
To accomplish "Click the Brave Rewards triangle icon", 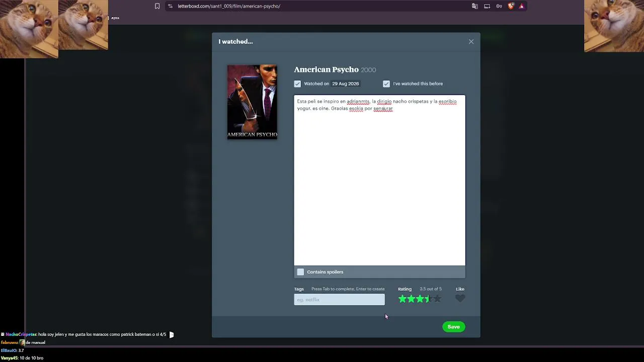I will [x=522, y=6].
